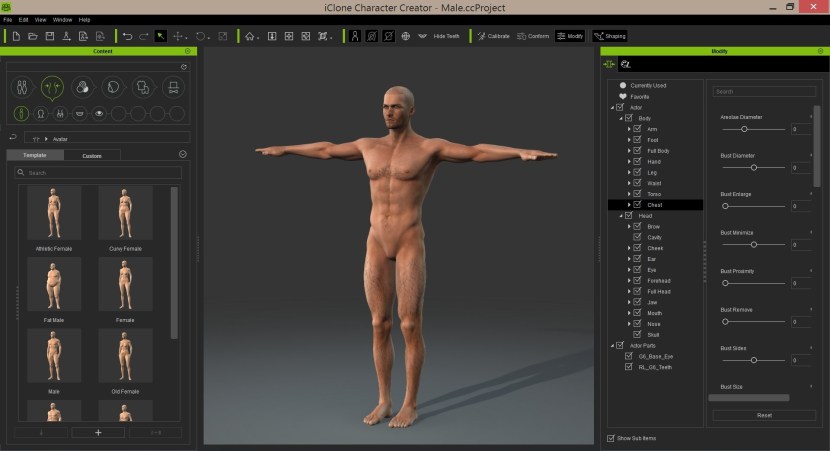This screenshot has width=830, height=451.
Task: Choose the Athletic Female template thumbnail
Action: 54,213
